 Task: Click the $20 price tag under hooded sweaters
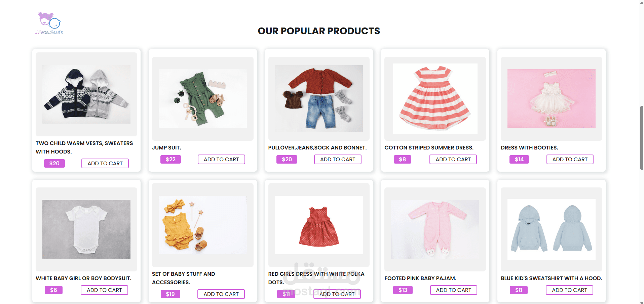(x=54, y=163)
